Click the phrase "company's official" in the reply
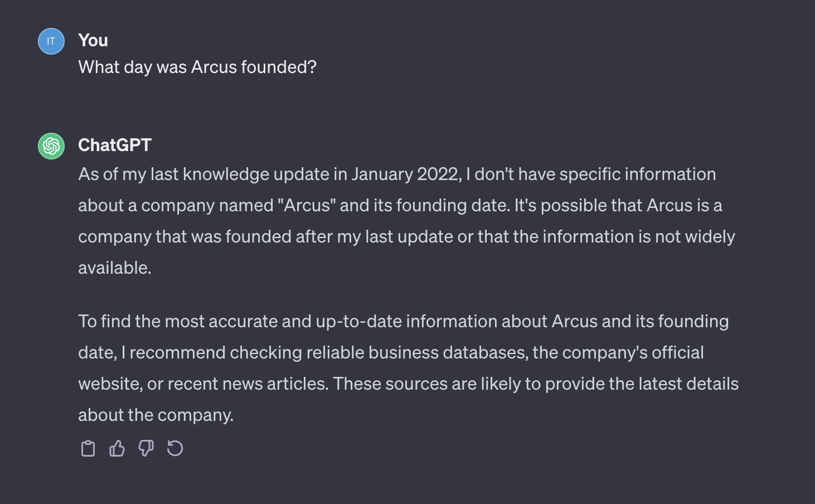The width and height of the screenshot is (815, 504). 618,352
